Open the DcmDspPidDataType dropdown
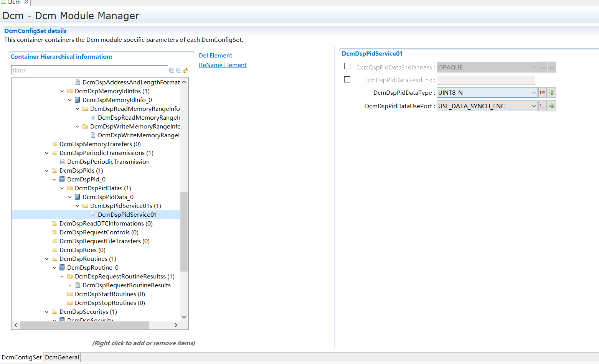This screenshot has height=364, width=599. click(533, 93)
